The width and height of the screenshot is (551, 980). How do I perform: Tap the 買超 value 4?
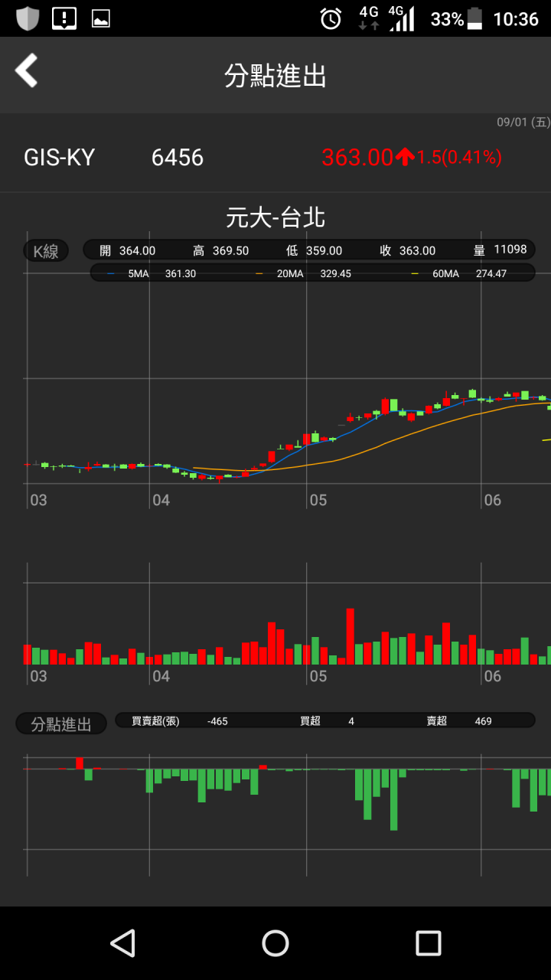[x=351, y=721]
